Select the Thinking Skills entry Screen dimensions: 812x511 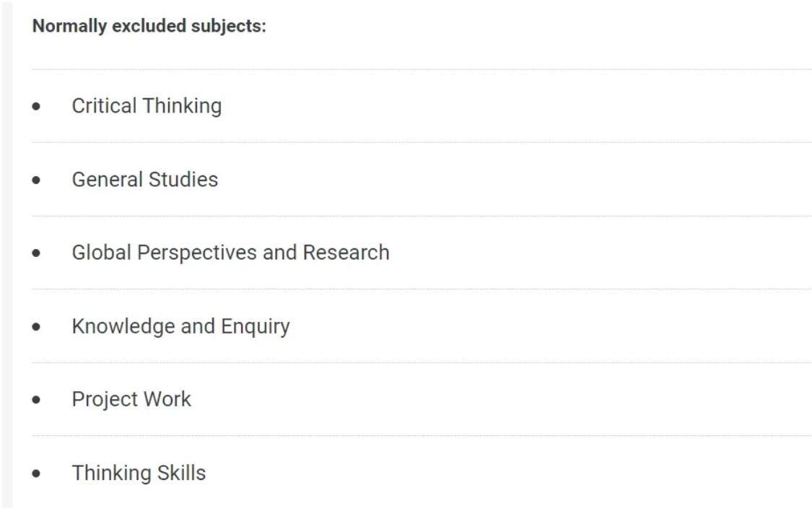point(139,473)
